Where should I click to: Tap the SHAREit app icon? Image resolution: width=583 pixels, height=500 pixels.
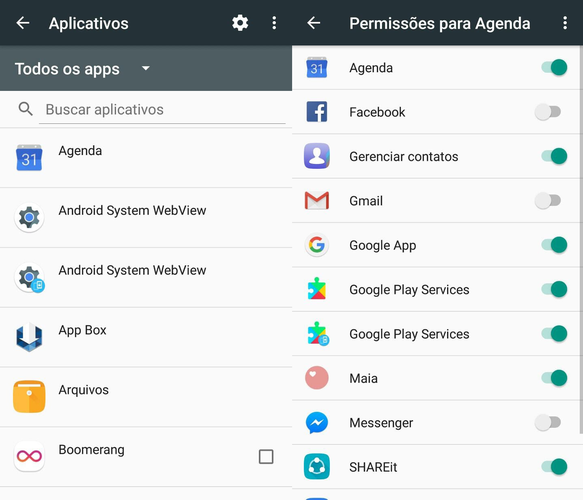click(317, 467)
